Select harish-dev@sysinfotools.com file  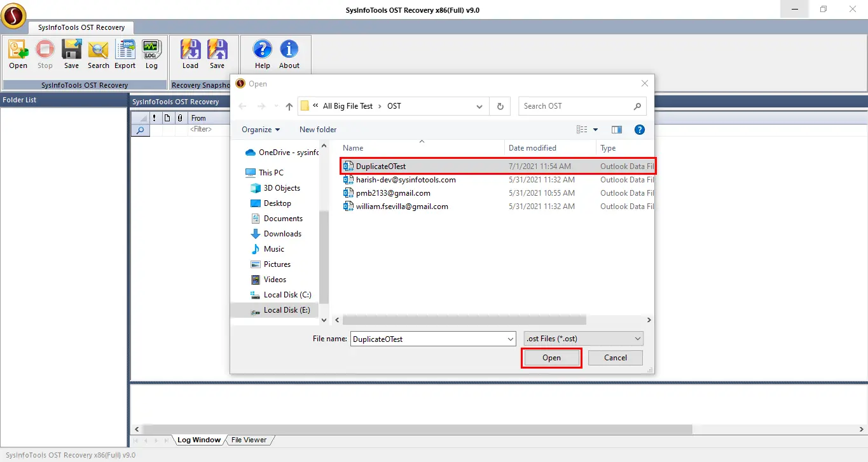498,180
